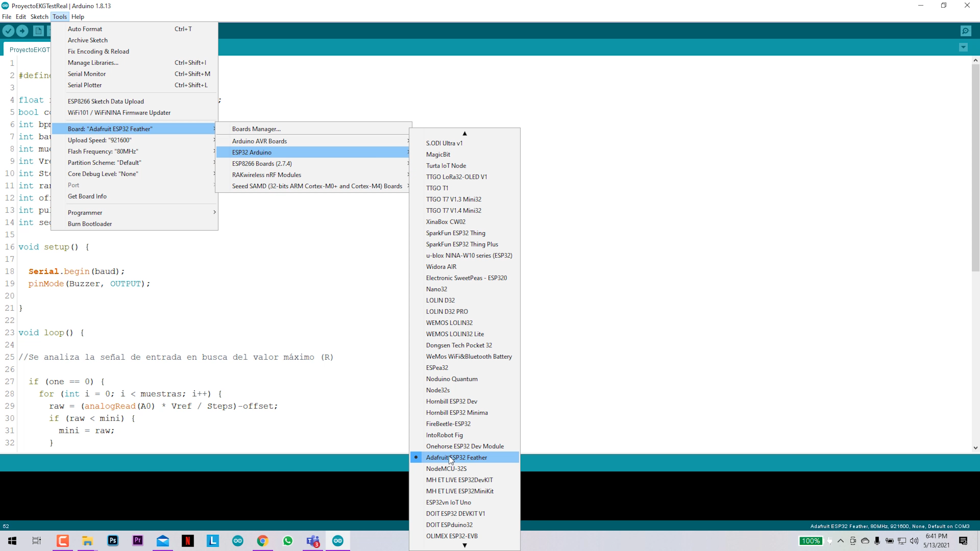This screenshot has height=551, width=980.
Task: Open the Serial Monitor magnifier icon
Action: [x=966, y=31]
